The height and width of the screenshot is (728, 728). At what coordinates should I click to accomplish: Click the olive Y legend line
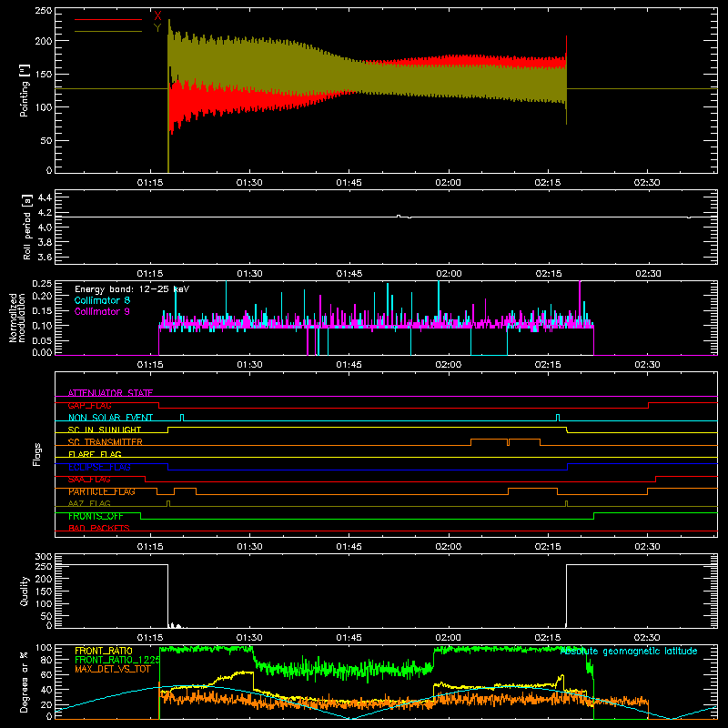108,31
